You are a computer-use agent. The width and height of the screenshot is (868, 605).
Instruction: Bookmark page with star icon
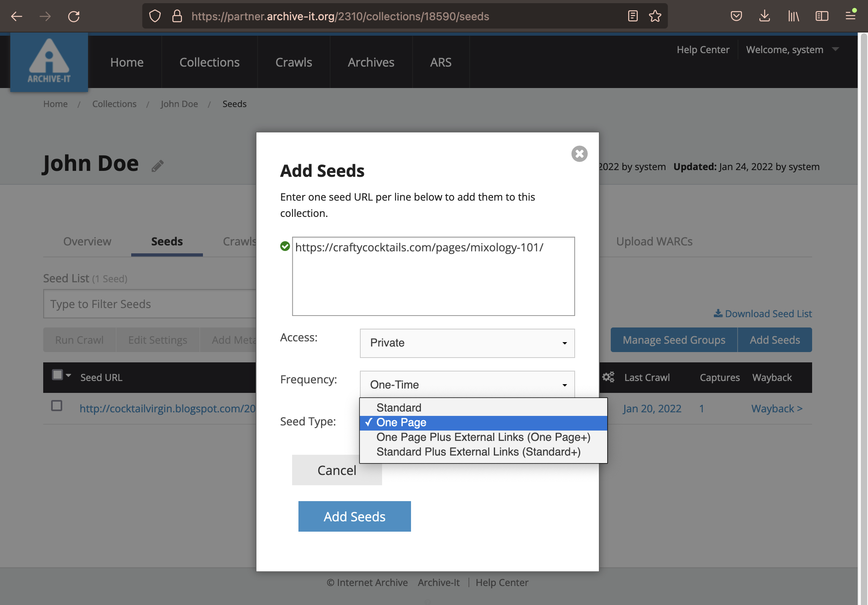pyautogui.click(x=655, y=16)
